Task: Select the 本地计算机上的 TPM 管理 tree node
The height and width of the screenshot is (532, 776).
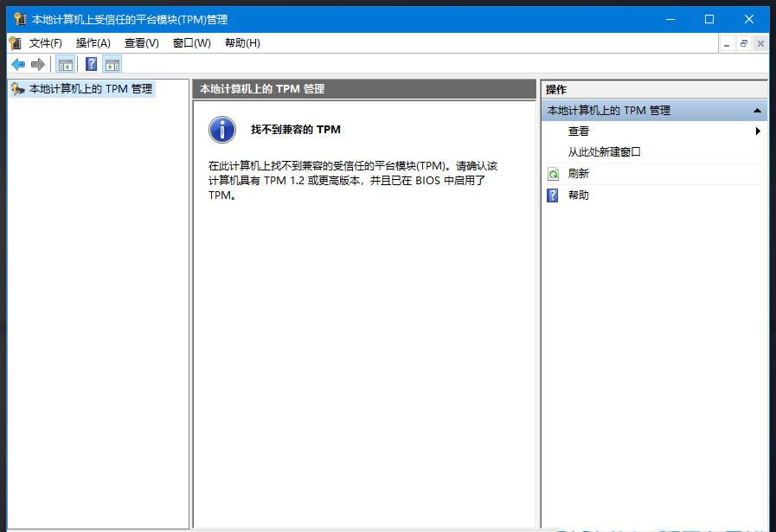Action: click(92, 87)
